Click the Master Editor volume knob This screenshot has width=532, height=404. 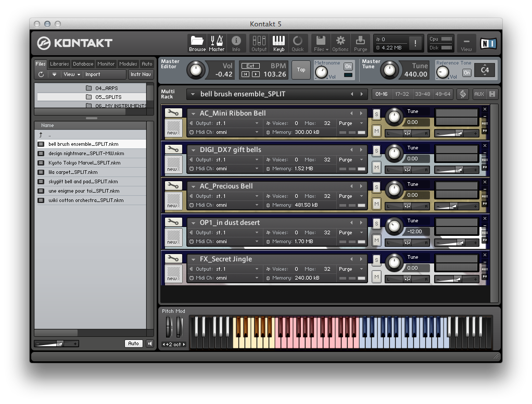196,70
